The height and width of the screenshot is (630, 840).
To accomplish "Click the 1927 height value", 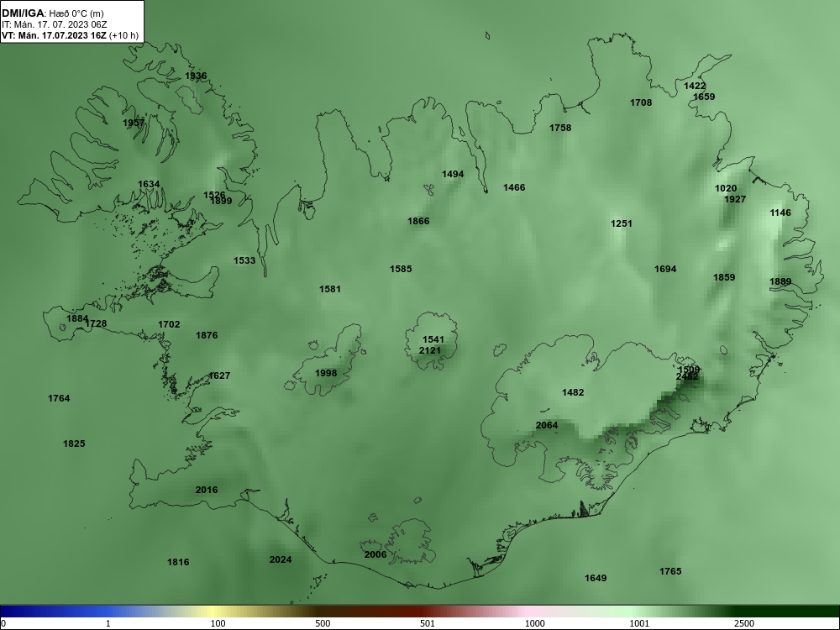I will (735, 199).
